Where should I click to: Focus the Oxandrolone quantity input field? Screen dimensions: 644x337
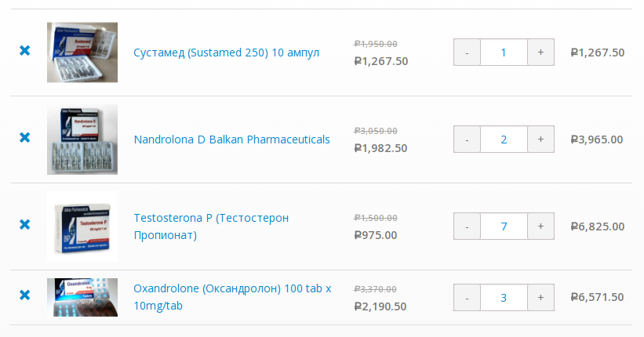pos(504,298)
